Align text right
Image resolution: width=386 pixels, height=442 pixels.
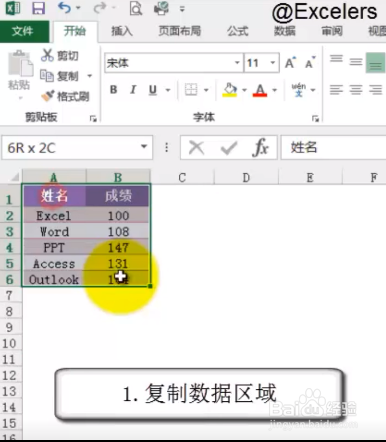tap(375, 90)
